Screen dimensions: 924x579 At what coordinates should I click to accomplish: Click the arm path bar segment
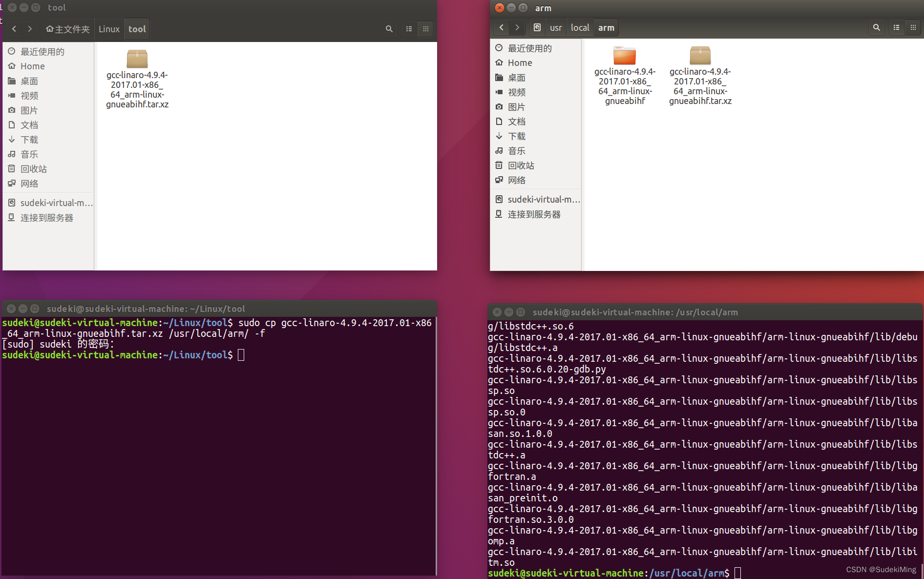(x=606, y=27)
